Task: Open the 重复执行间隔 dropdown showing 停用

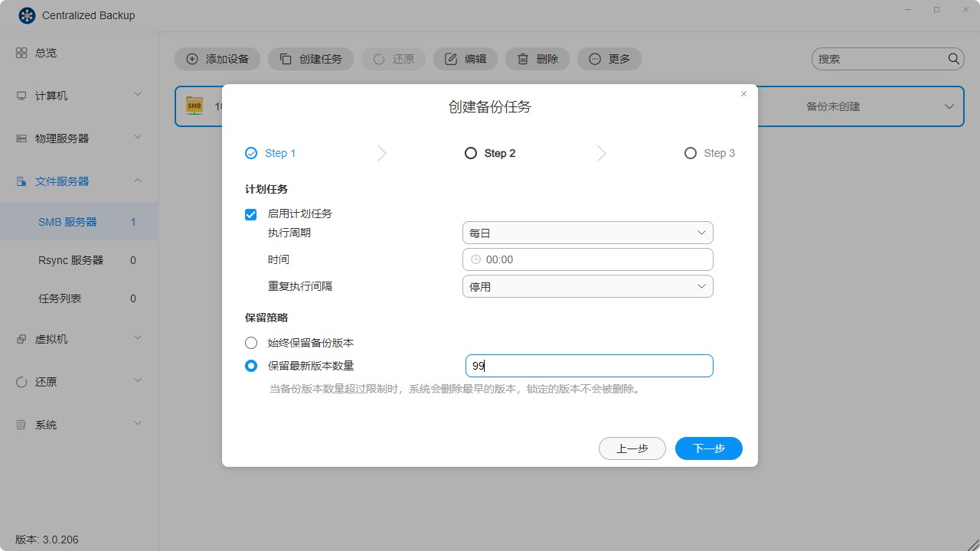Action: (x=586, y=285)
